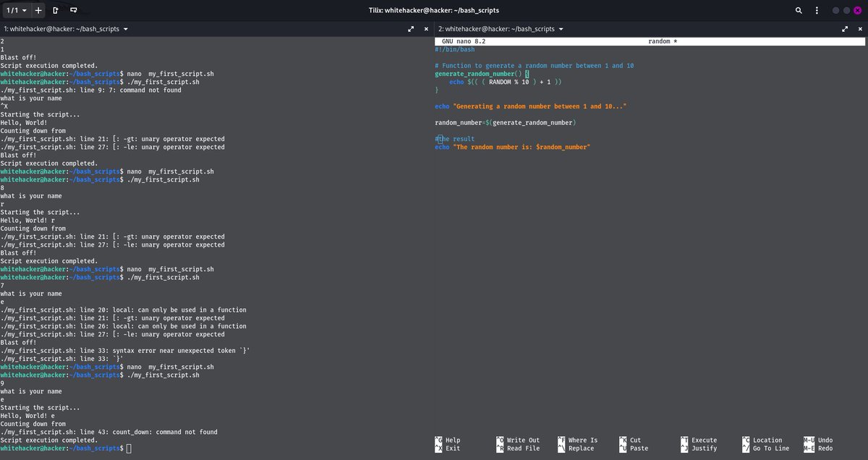The height and width of the screenshot is (460, 868).
Task: Open the Tilix search magnifying glass icon
Action: (x=799, y=10)
